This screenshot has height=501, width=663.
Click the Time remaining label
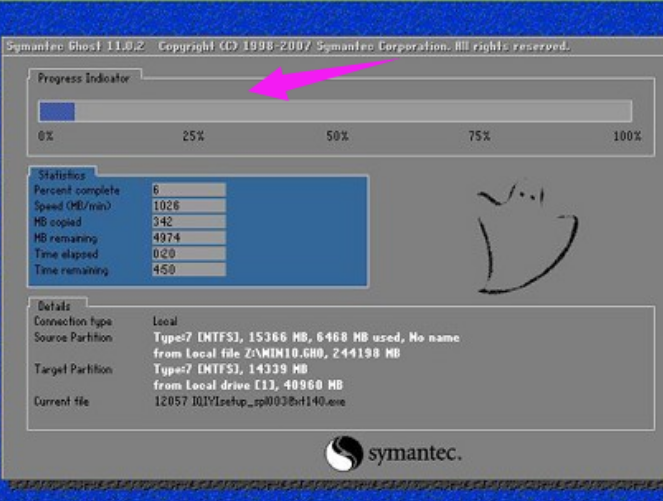(71, 270)
